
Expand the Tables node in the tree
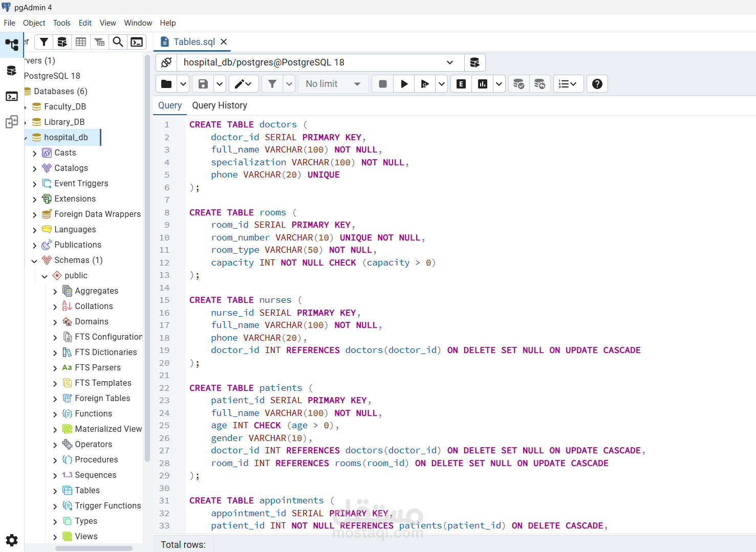pyautogui.click(x=55, y=491)
